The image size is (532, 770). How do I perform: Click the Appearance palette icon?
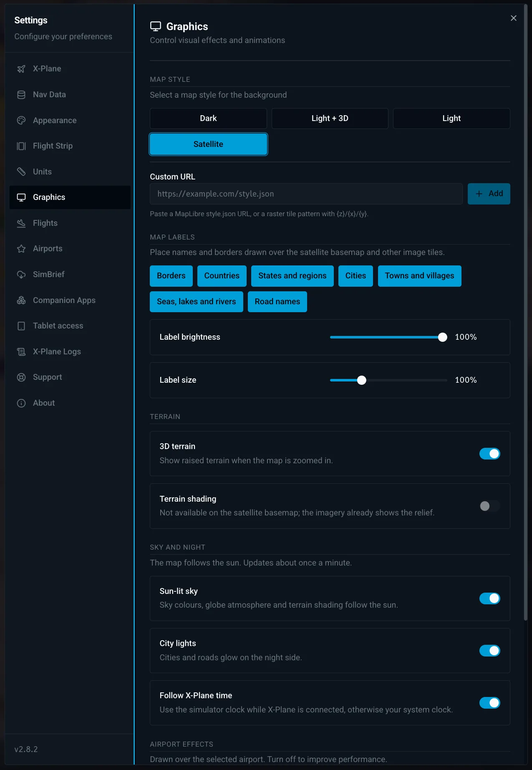21,121
